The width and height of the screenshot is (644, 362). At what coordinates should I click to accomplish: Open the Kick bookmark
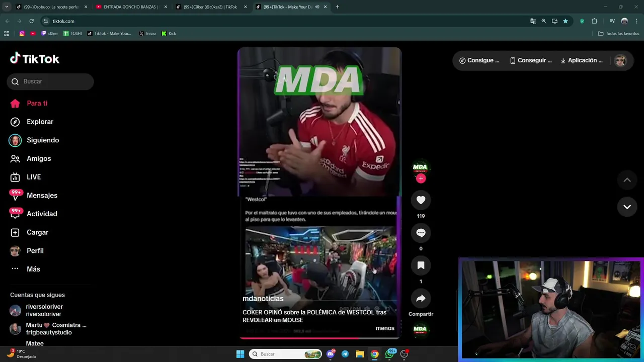point(169,34)
